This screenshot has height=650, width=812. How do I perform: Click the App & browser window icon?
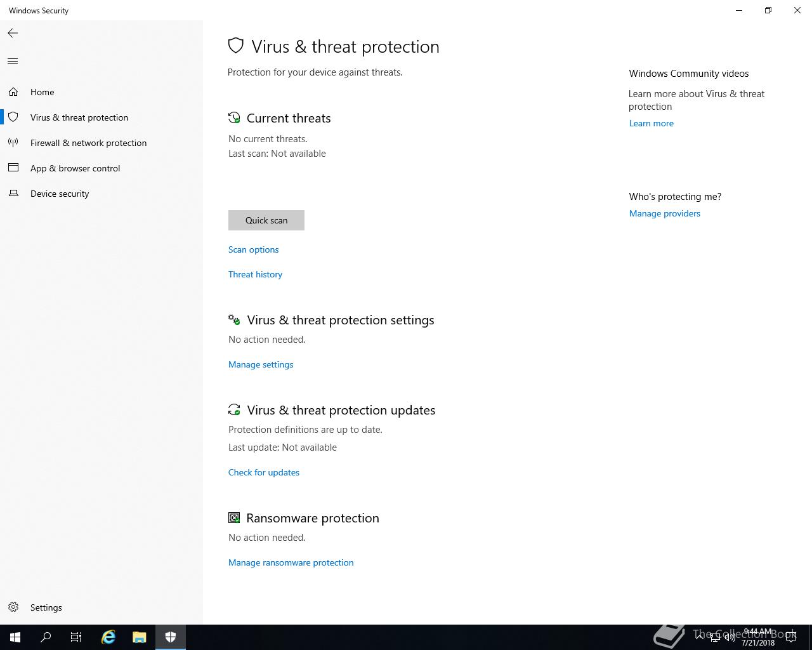coord(13,168)
